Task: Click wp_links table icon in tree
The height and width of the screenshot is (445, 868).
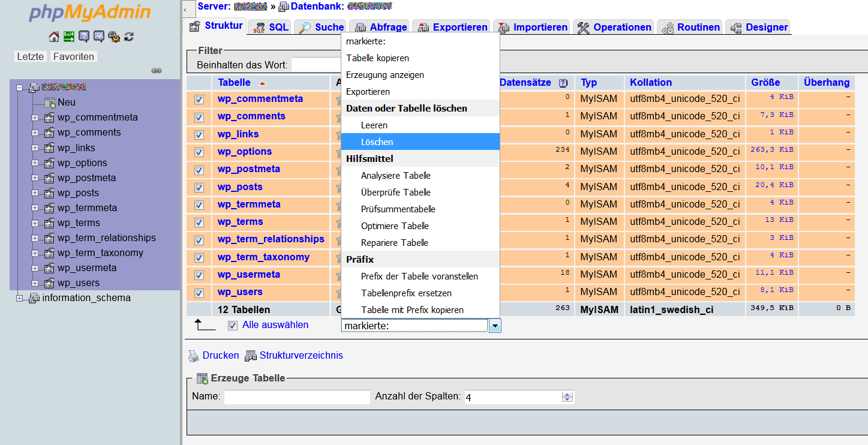Action: pyautogui.click(x=50, y=148)
